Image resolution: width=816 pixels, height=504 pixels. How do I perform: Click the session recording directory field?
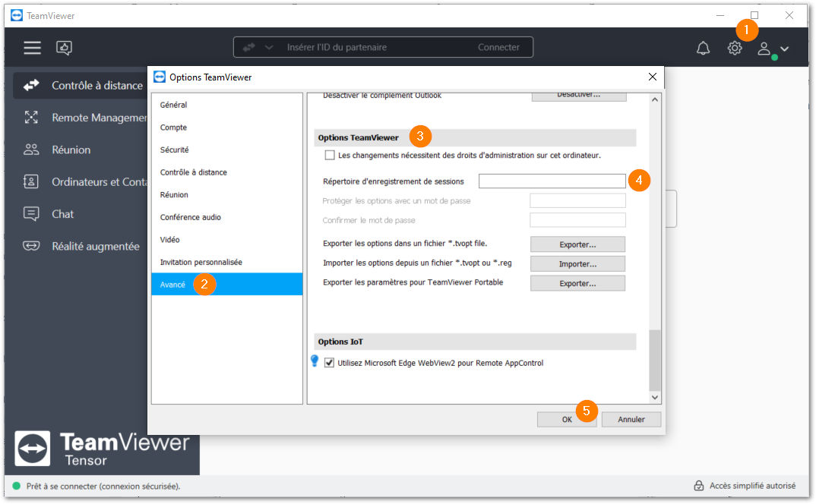point(552,181)
